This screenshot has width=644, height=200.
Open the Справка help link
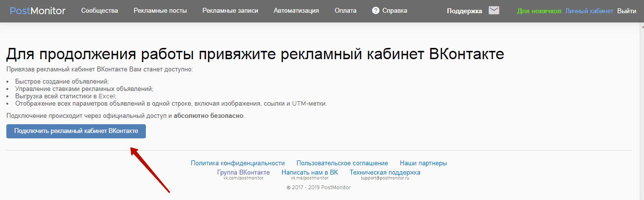394,10
